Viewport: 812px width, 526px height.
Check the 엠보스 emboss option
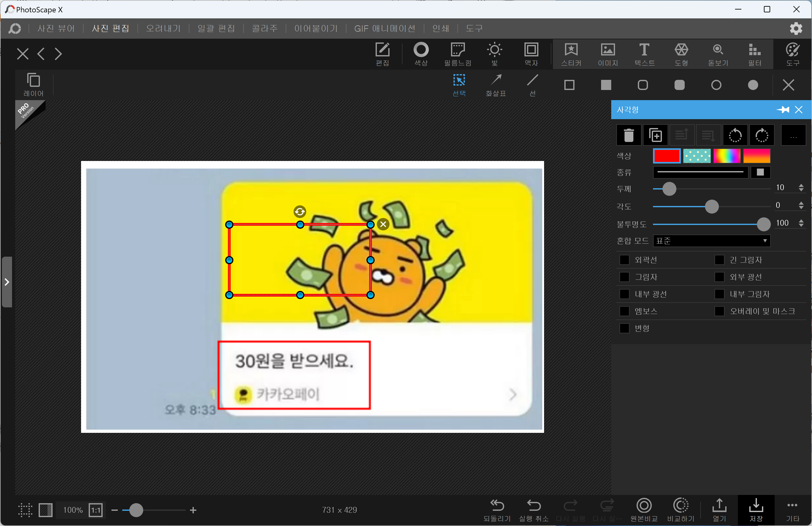pos(624,311)
